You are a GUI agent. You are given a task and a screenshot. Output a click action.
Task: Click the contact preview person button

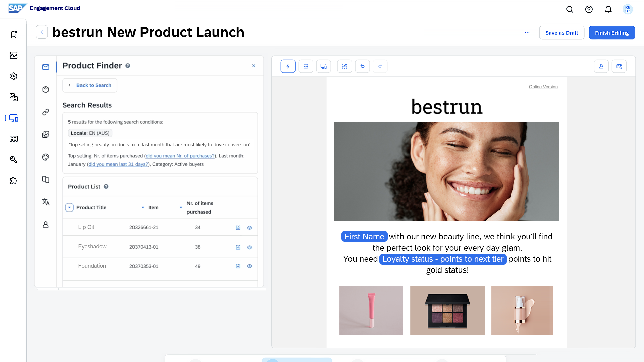(x=601, y=66)
